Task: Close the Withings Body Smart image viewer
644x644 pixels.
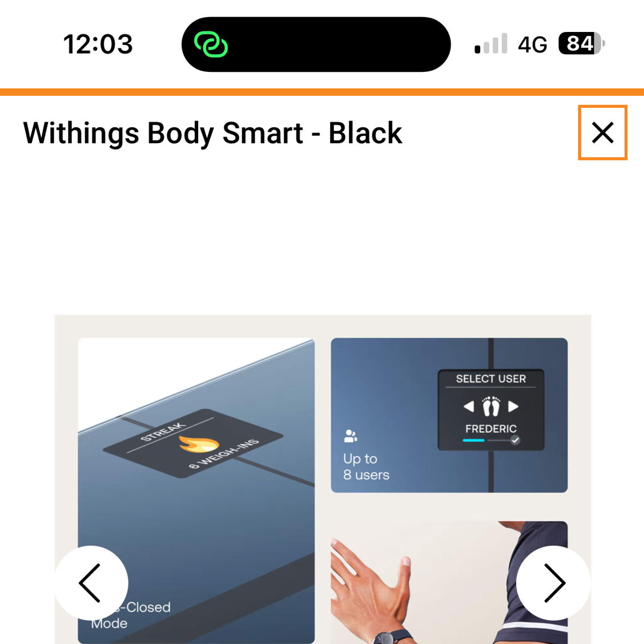Action: point(602,132)
